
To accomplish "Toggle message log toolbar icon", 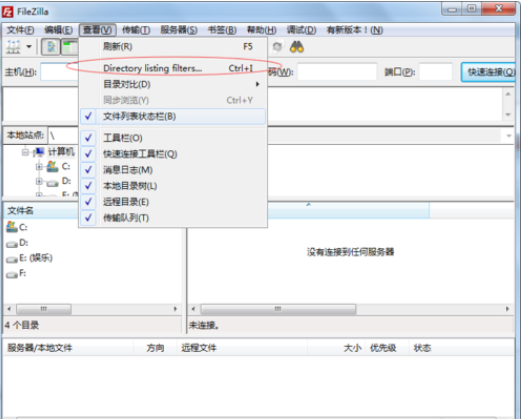I will pyautogui.click(x=51, y=47).
